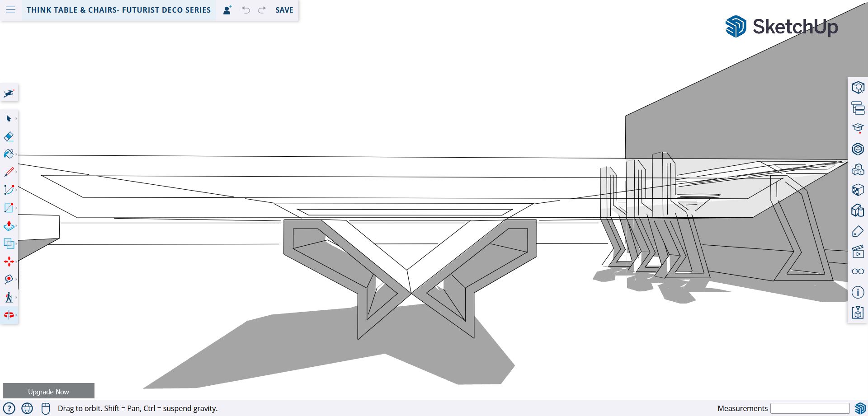Open the Model Info panel
Viewport: 868px width, 416px height.
coord(858,292)
